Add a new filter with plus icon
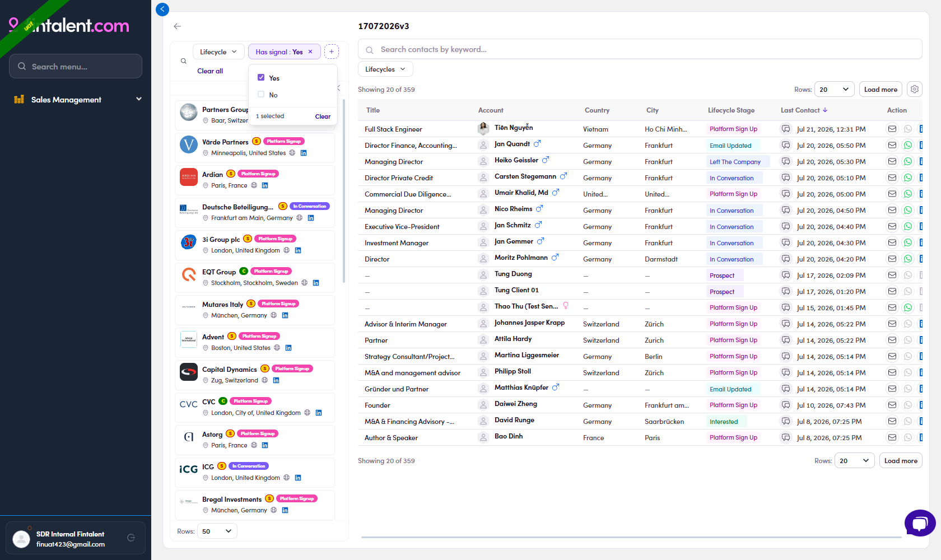 pyautogui.click(x=332, y=52)
